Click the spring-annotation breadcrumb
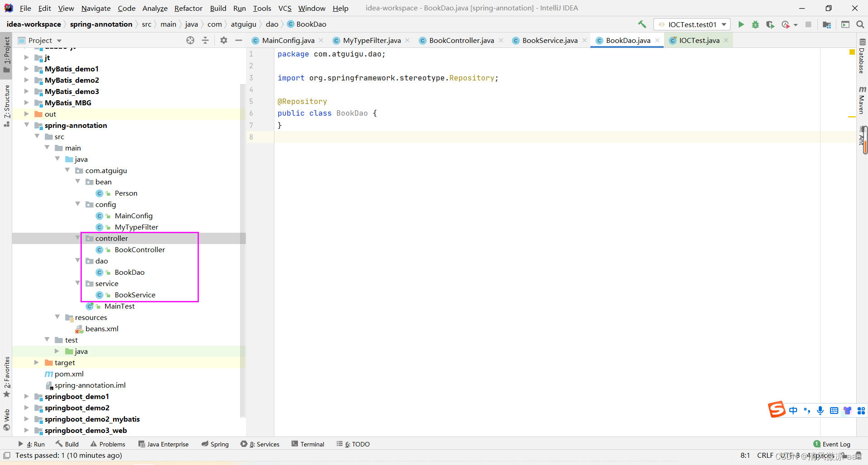 [x=101, y=24]
